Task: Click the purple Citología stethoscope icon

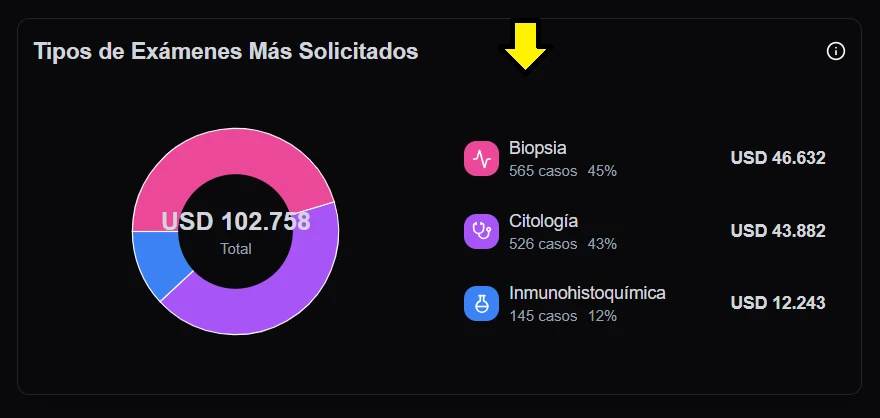Action: pos(482,231)
